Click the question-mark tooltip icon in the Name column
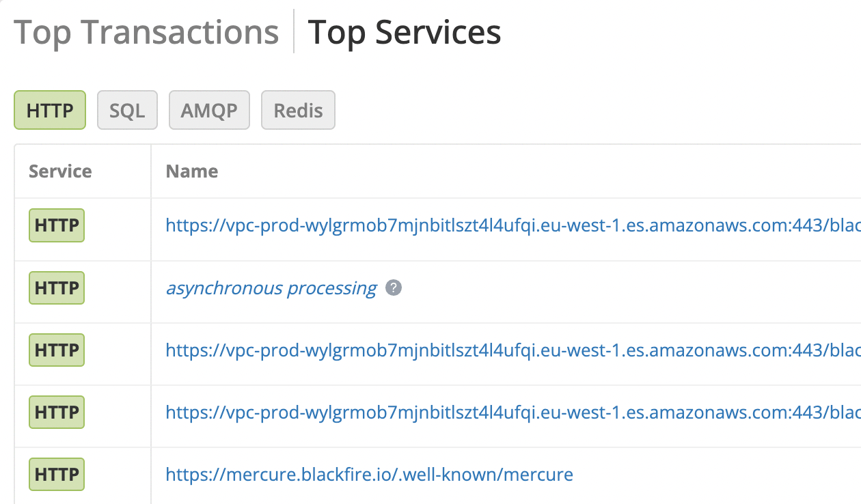Viewport: 861px width, 504px height. tap(393, 288)
